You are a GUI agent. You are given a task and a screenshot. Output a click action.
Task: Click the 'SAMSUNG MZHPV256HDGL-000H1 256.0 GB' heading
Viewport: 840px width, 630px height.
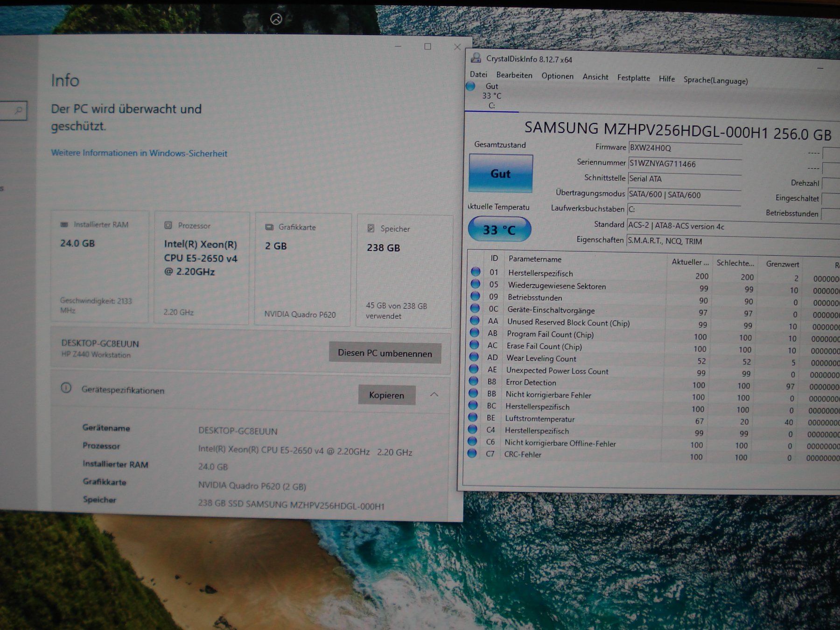point(678,131)
